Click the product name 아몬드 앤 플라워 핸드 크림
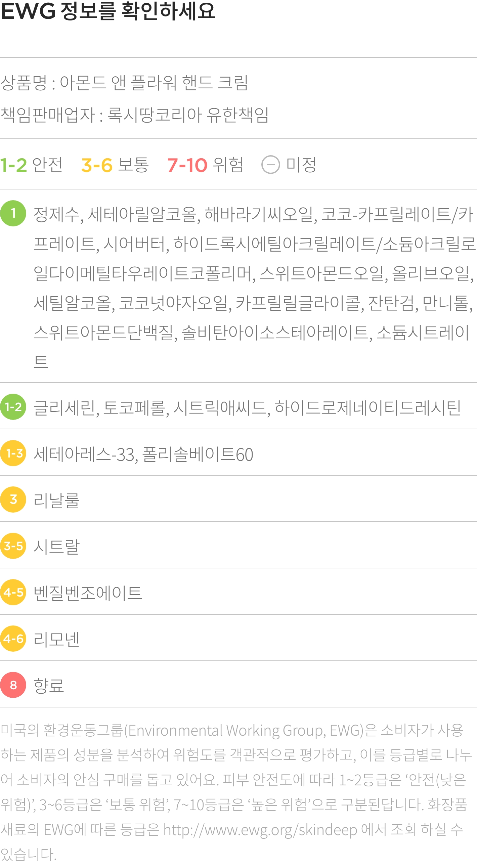 click(x=154, y=83)
